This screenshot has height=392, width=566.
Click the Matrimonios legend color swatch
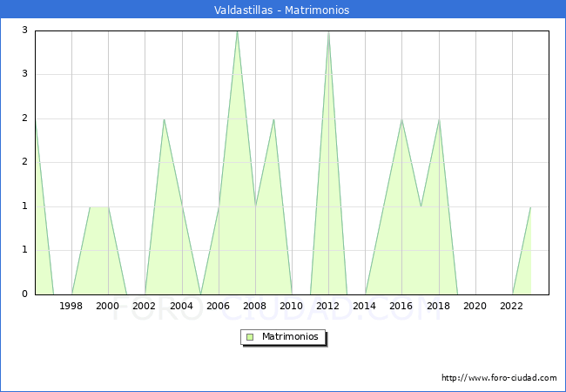click(x=250, y=337)
